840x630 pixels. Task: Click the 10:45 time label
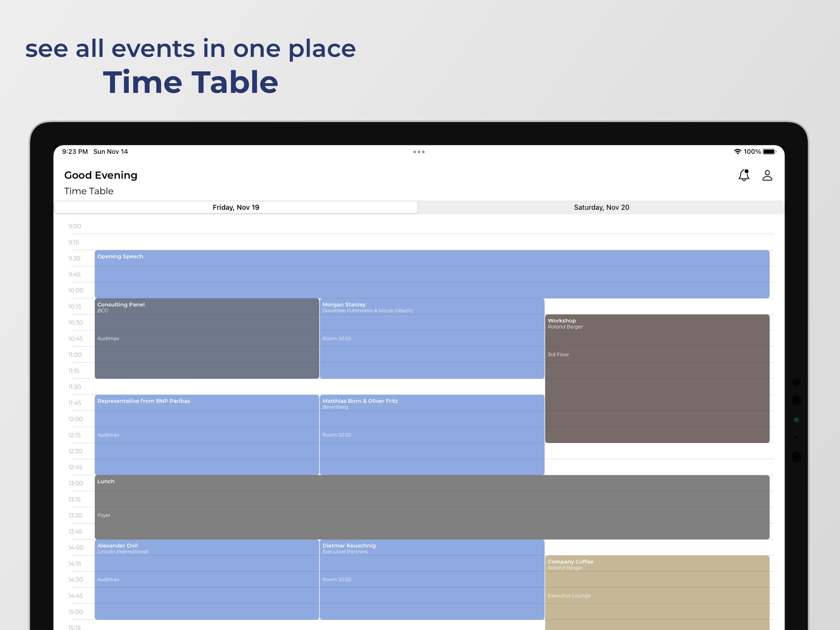pos(75,339)
